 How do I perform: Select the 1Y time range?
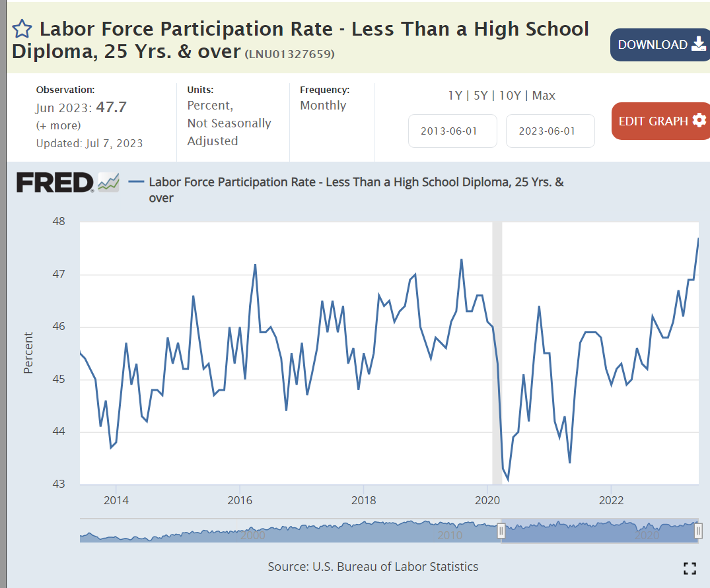[455, 96]
